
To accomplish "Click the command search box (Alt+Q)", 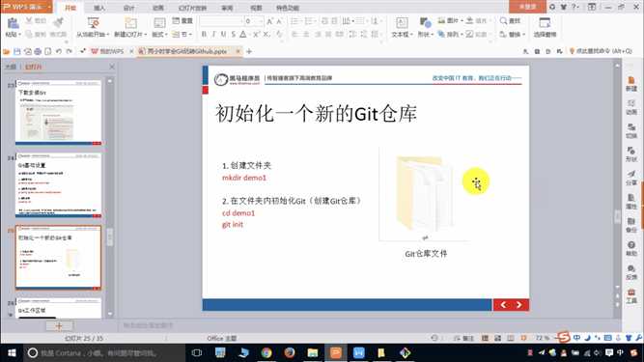I will (x=601, y=51).
